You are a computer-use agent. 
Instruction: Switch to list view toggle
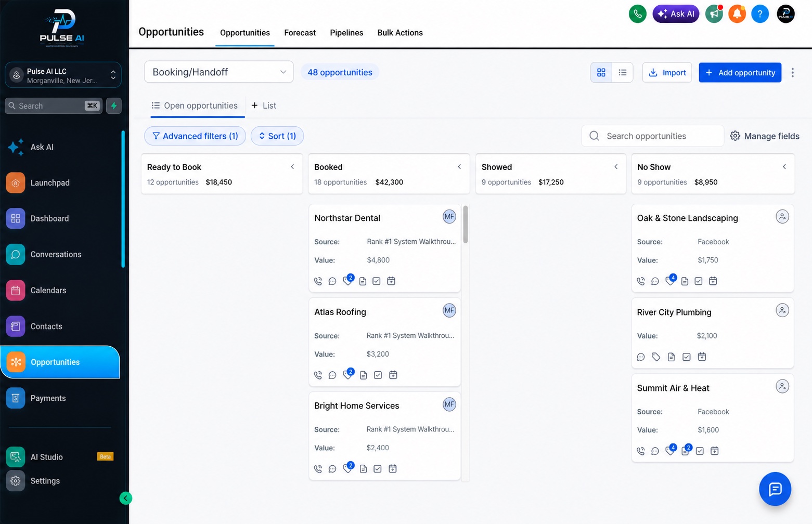point(623,73)
